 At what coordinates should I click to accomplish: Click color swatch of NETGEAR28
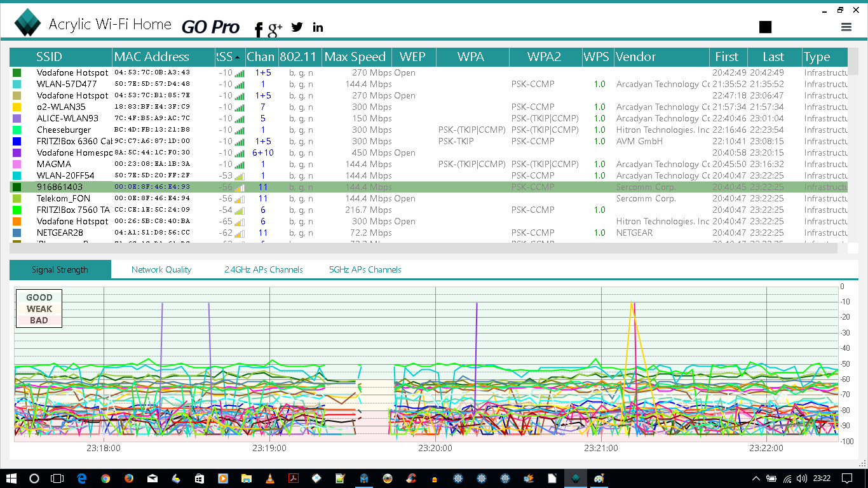(x=17, y=233)
